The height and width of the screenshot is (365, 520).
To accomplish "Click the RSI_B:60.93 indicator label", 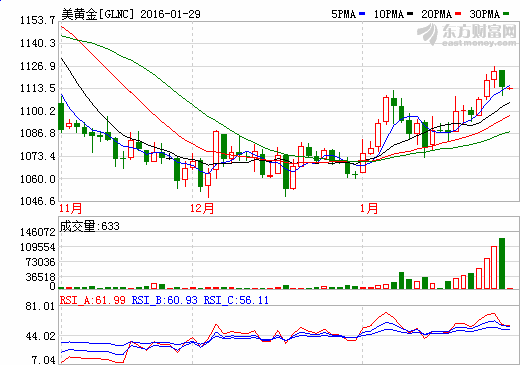I will tap(164, 300).
